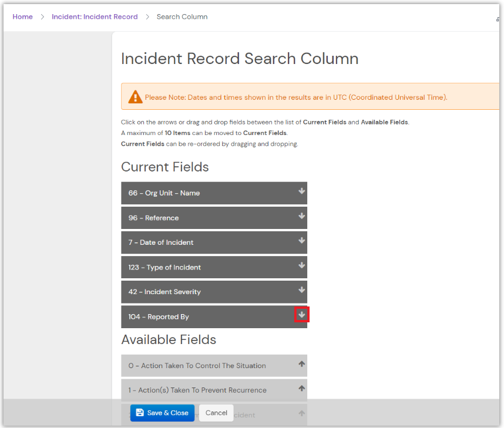Select the 123 - Type of Incident label
The width and height of the screenshot is (504, 428).
coord(164,267)
